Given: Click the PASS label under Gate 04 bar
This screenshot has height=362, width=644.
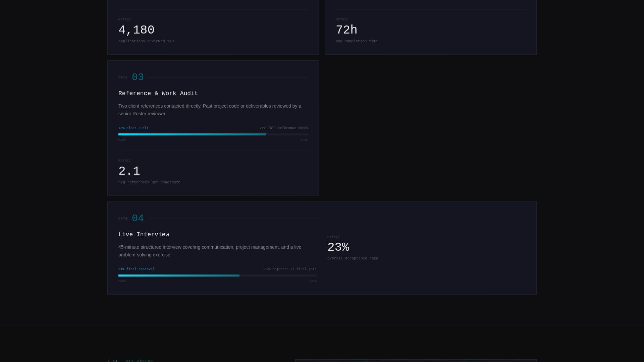Looking at the screenshot, I should pos(122,281).
